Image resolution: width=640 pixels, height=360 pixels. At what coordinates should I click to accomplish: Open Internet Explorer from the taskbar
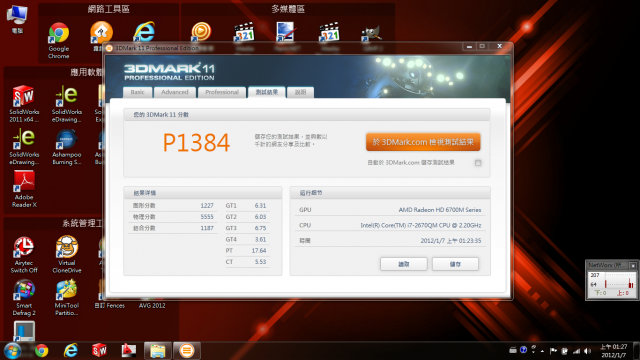(x=71, y=351)
